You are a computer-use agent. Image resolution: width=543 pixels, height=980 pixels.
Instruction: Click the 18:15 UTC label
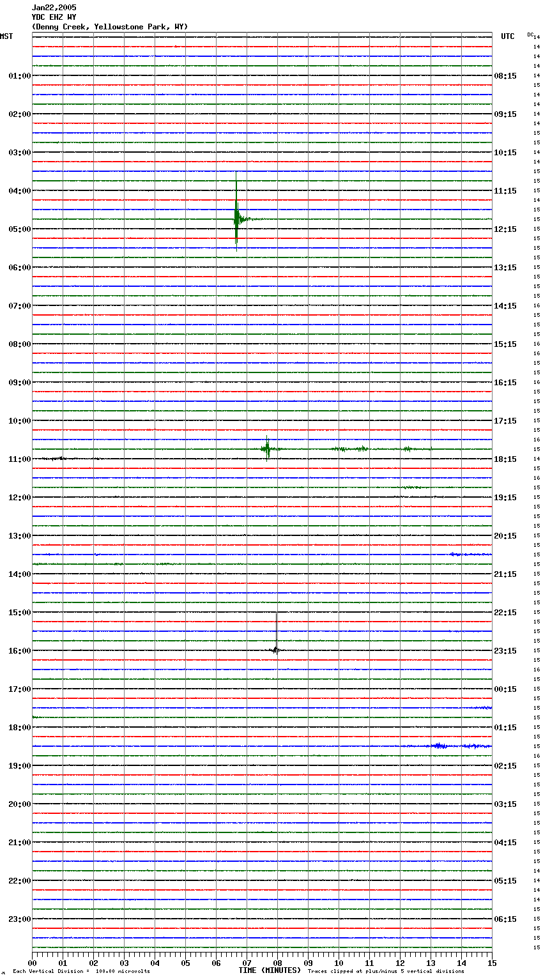coord(505,459)
